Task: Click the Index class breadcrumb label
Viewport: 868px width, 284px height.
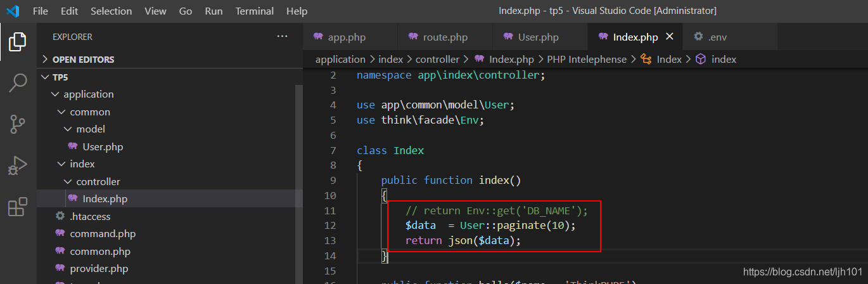Action: [x=669, y=59]
